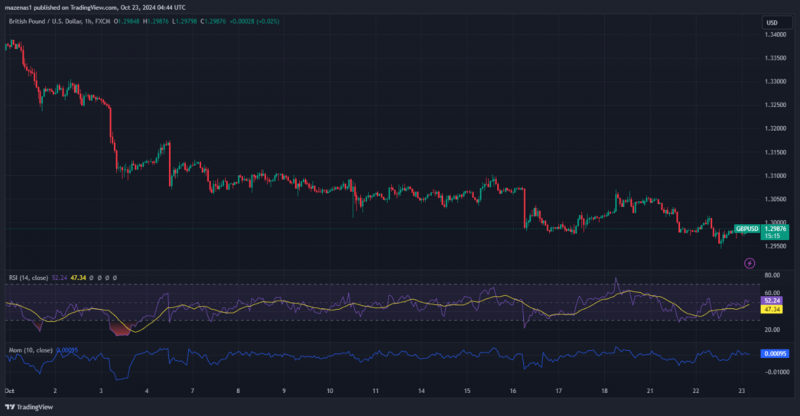Screen dimensions: 800x416
Task: Click the blue 0.00095 momentum label
Action: [x=774, y=353]
